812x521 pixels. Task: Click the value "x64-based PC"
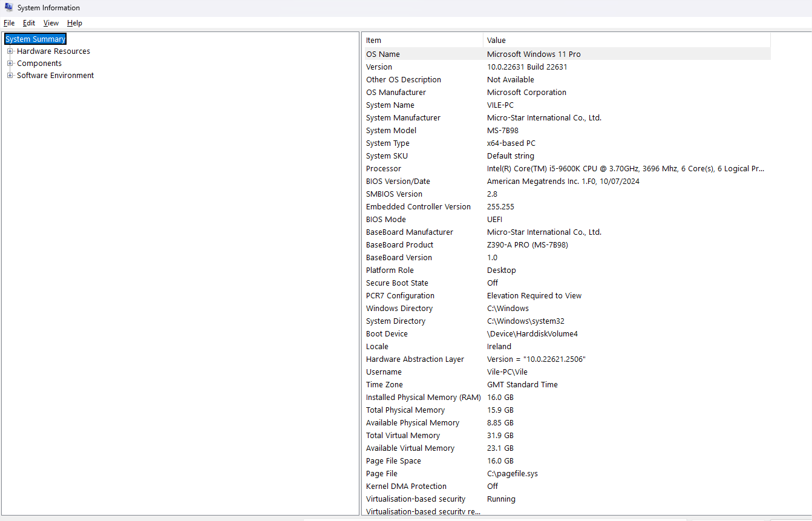point(511,143)
